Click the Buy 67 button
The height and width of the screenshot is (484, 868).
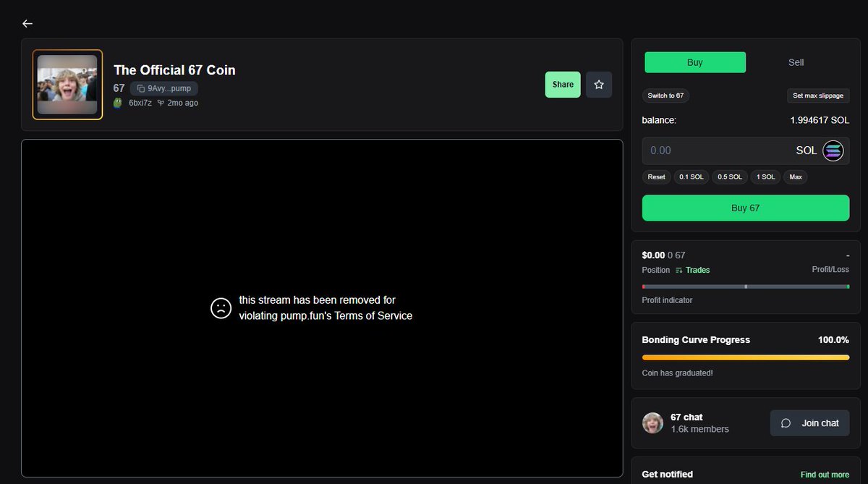[746, 208]
